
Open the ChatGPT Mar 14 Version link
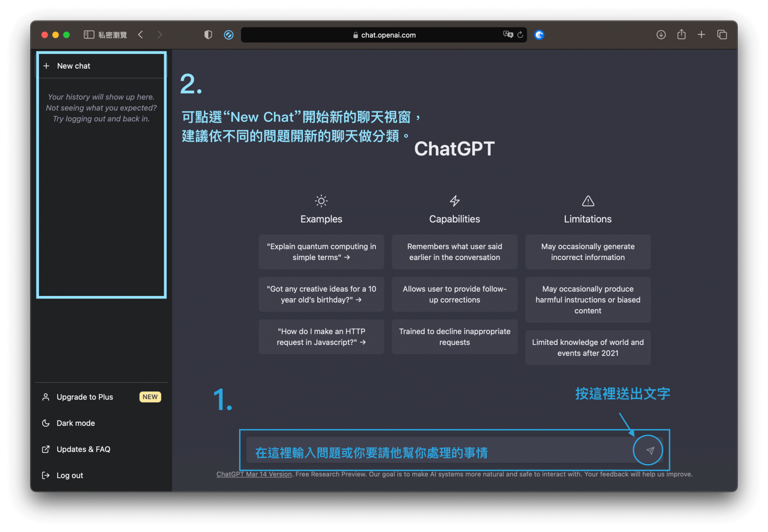[254, 474]
